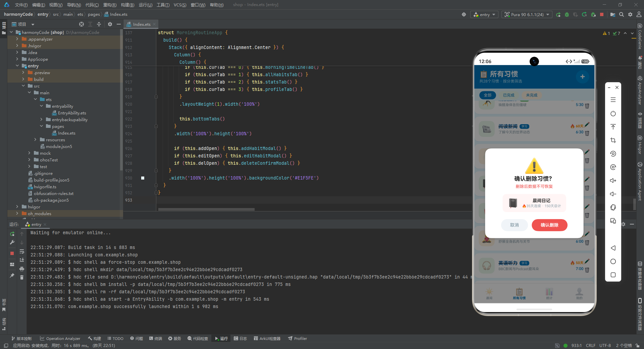This screenshot has width=644, height=349.
Task: Click the emulator back triangle icon
Action: click(x=613, y=248)
